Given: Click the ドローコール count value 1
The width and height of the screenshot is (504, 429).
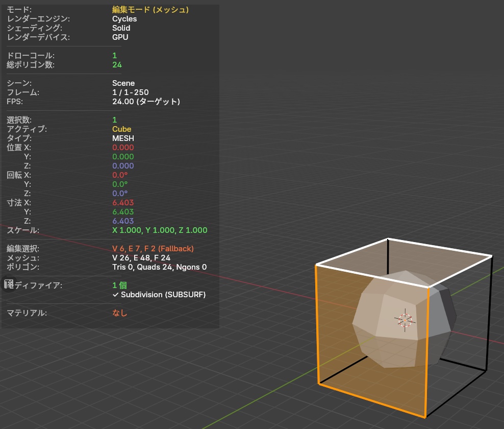Looking at the screenshot, I should coord(114,55).
